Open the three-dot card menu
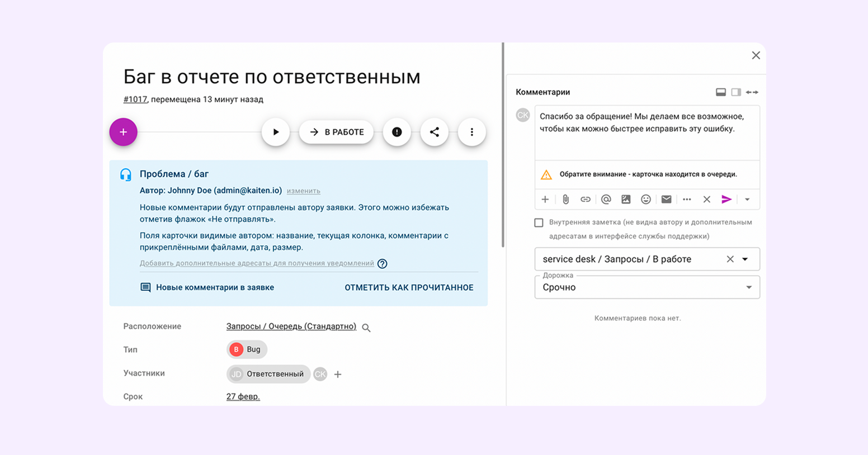868x455 pixels. (471, 132)
